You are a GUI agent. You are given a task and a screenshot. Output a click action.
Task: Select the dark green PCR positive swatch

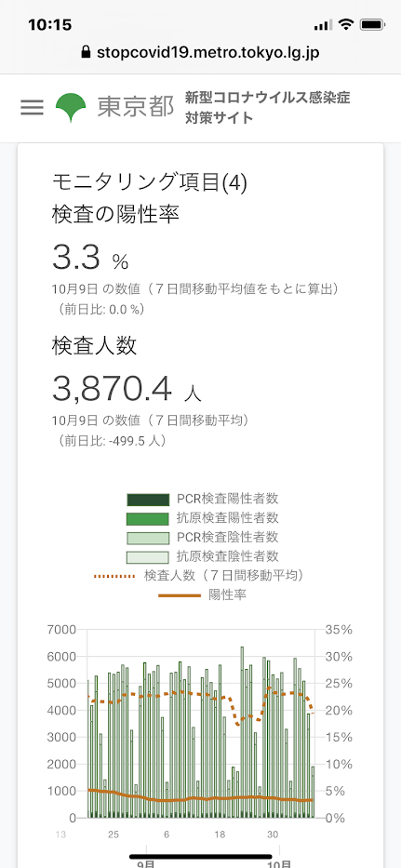147,500
